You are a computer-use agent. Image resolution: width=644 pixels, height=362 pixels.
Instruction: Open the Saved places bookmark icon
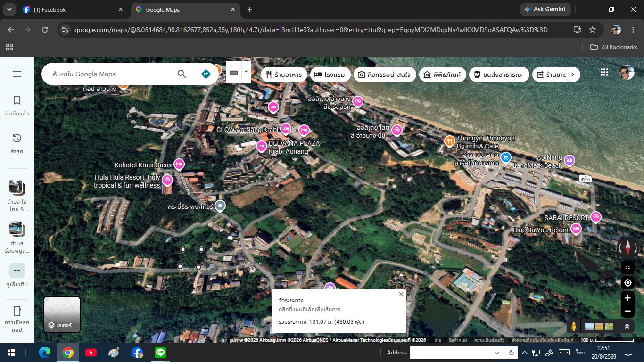tap(17, 100)
